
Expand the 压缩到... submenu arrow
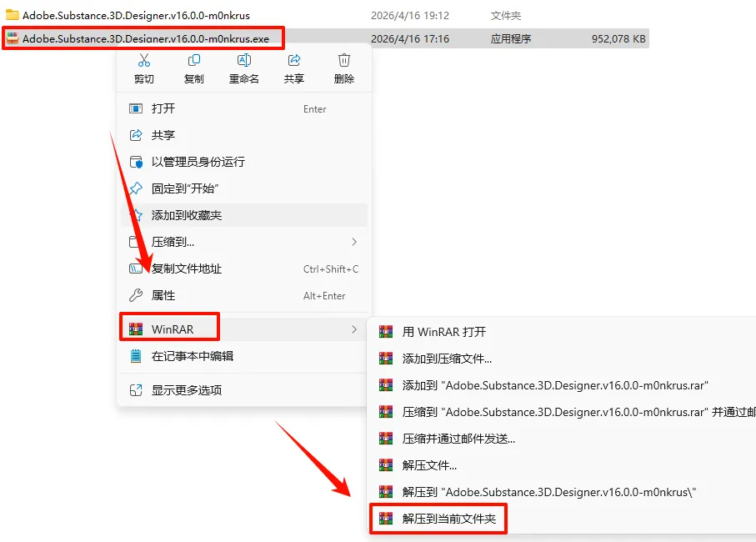pos(354,242)
